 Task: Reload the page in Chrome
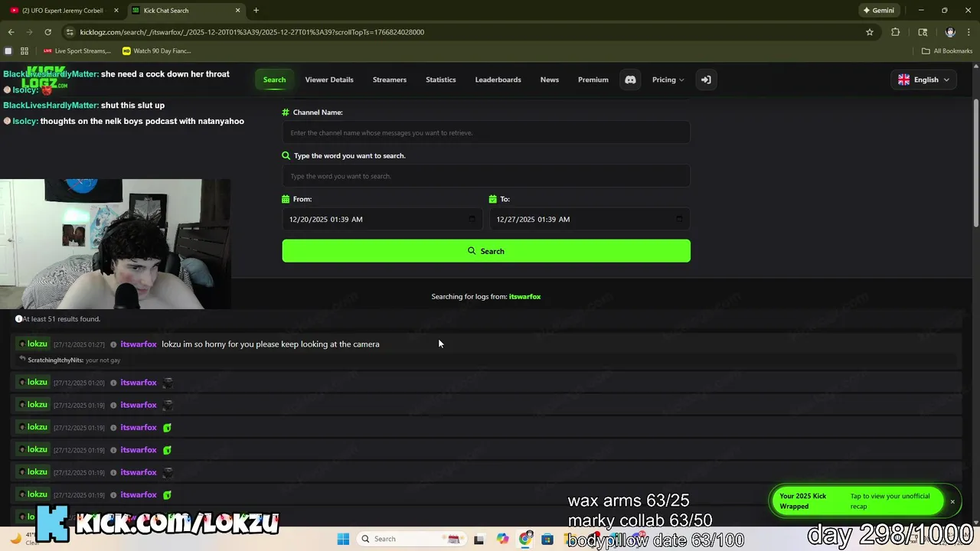click(47, 32)
